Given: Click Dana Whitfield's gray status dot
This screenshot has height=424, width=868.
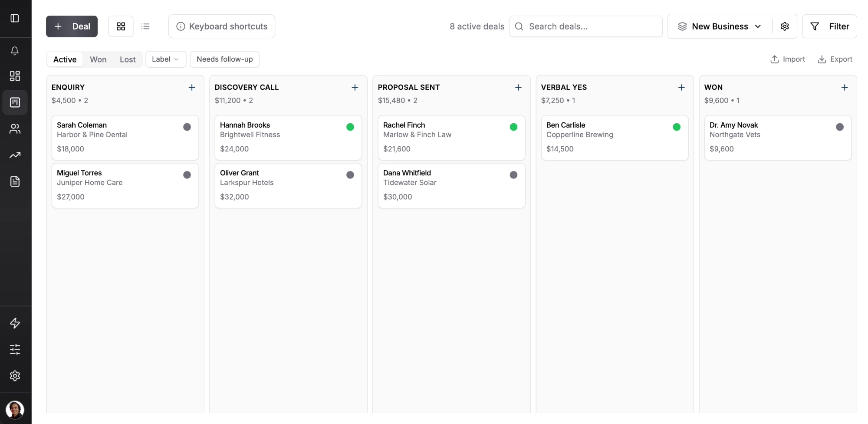Looking at the screenshot, I should (x=513, y=175).
